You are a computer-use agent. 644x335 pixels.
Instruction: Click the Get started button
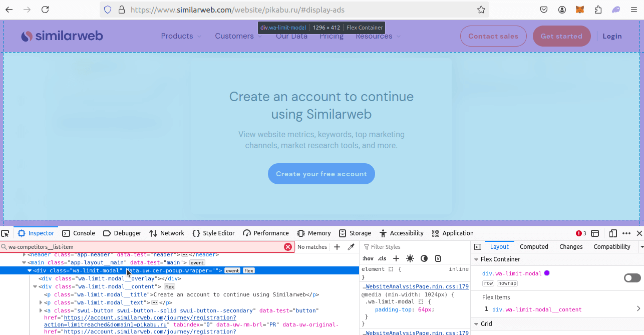(561, 36)
